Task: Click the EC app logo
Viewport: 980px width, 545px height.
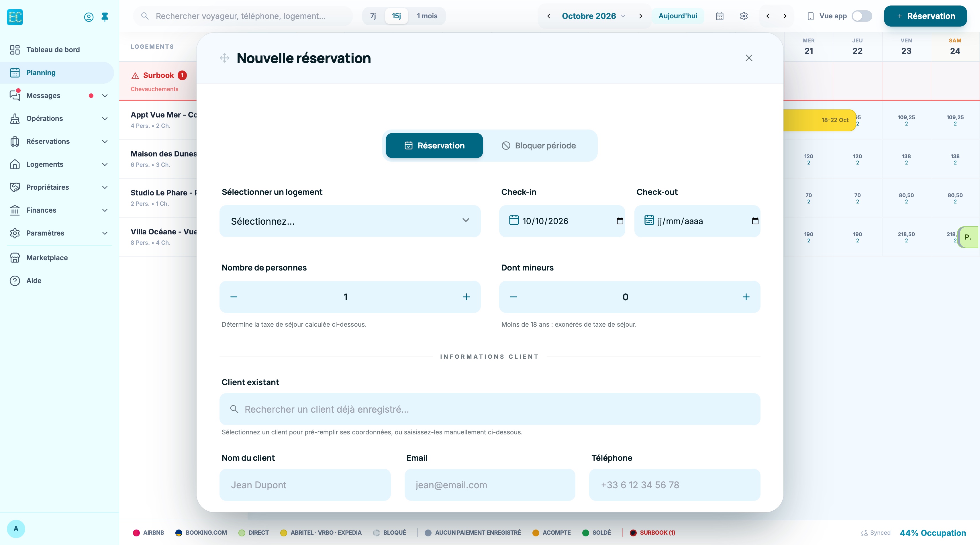Action: coord(15,17)
